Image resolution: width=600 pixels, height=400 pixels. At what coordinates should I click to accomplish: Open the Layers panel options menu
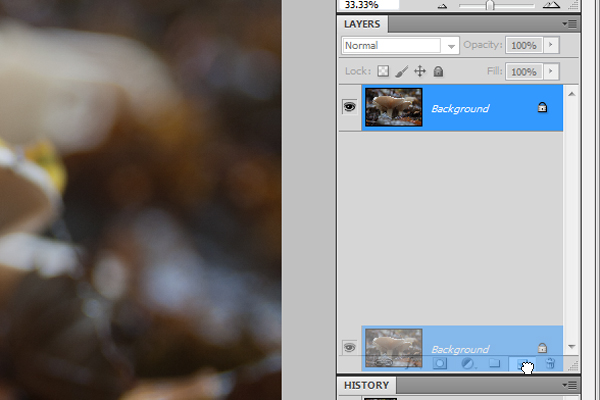tap(569, 24)
